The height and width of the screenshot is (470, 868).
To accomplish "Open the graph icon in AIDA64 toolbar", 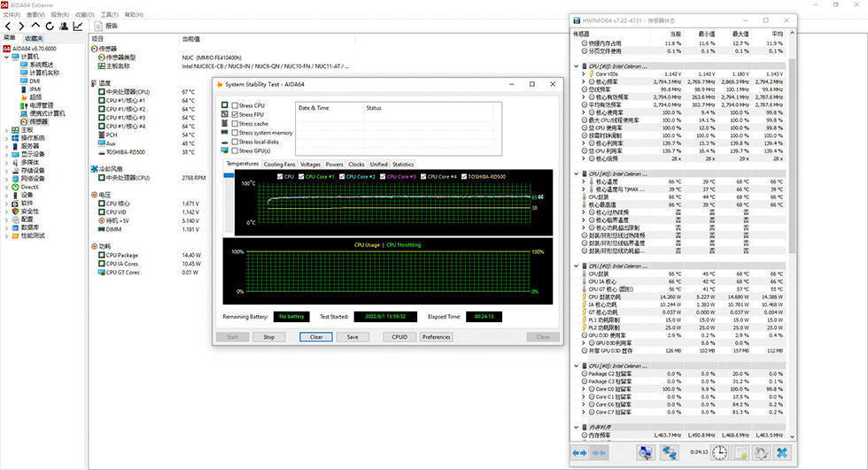I will click(77, 27).
